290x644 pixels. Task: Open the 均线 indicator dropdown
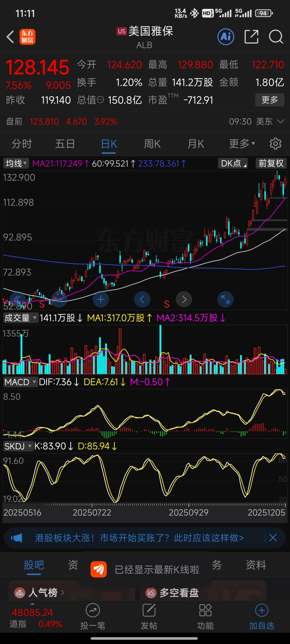tap(16, 163)
